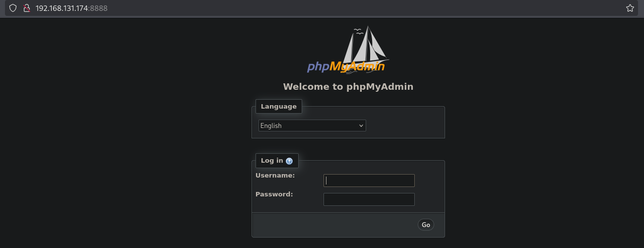Click the tracking protection shield icon
Viewport: 644px width, 248px height.
point(13,8)
